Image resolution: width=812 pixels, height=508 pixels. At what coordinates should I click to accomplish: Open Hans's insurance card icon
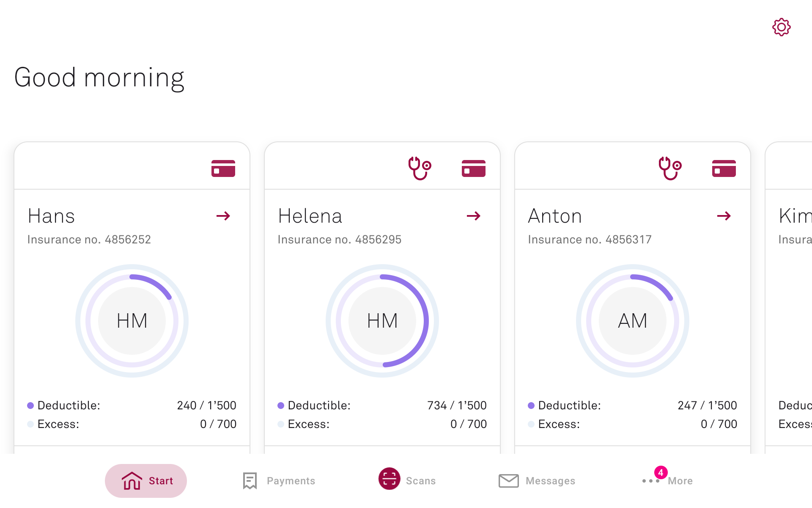point(223,168)
